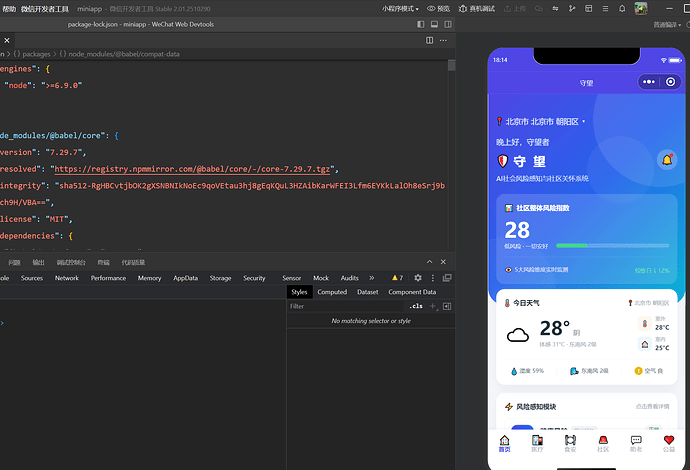Click the editor vertical scrollbar thumb
The image size is (690, 470).
[x=451, y=65]
